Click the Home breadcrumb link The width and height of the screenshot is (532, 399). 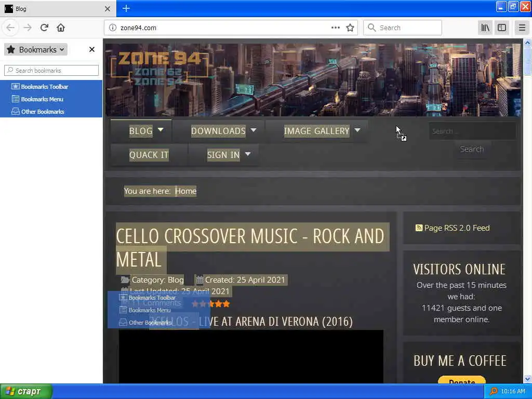click(185, 191)
